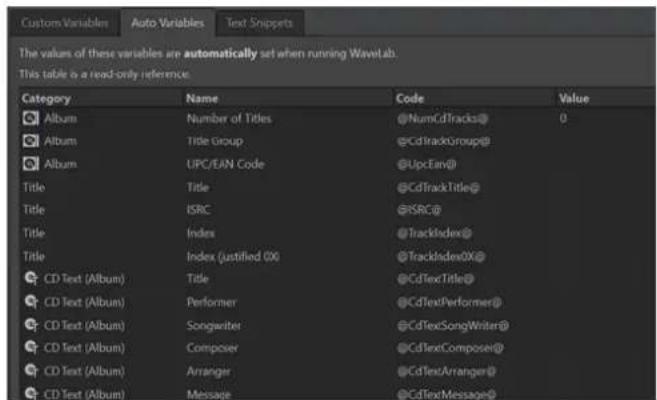Click the CD Text icon in the Message row
This screenshot has height=400, width=657.
click(31, 393)
